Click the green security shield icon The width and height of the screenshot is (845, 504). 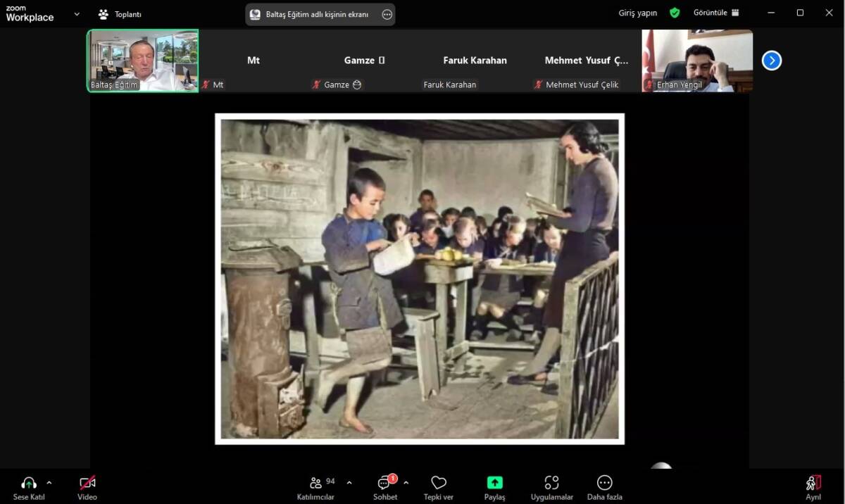[x=675, y=13]
